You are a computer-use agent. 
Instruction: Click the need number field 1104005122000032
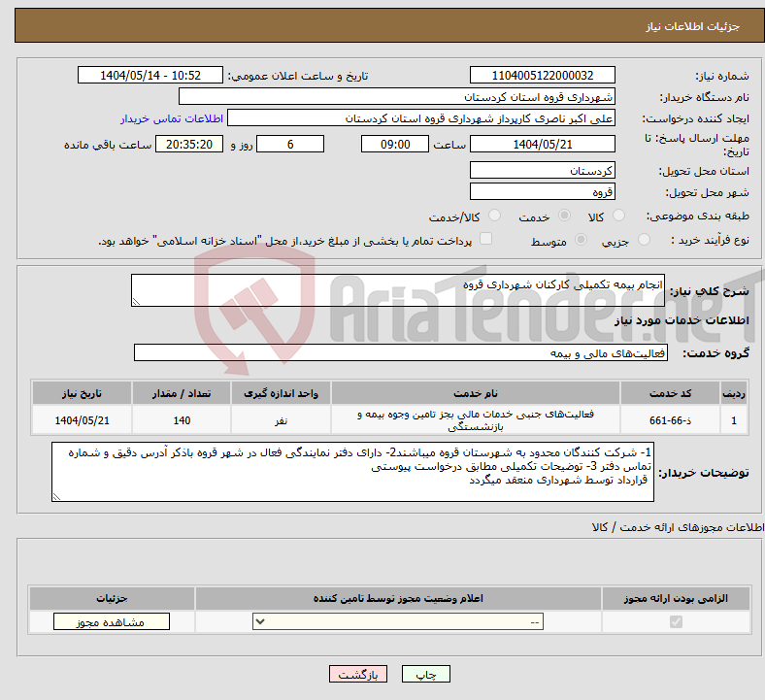click(542, 75)
